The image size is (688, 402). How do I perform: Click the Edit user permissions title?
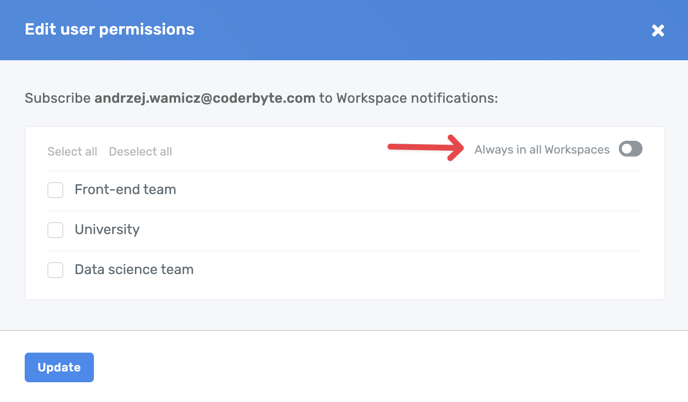(109, 30)
